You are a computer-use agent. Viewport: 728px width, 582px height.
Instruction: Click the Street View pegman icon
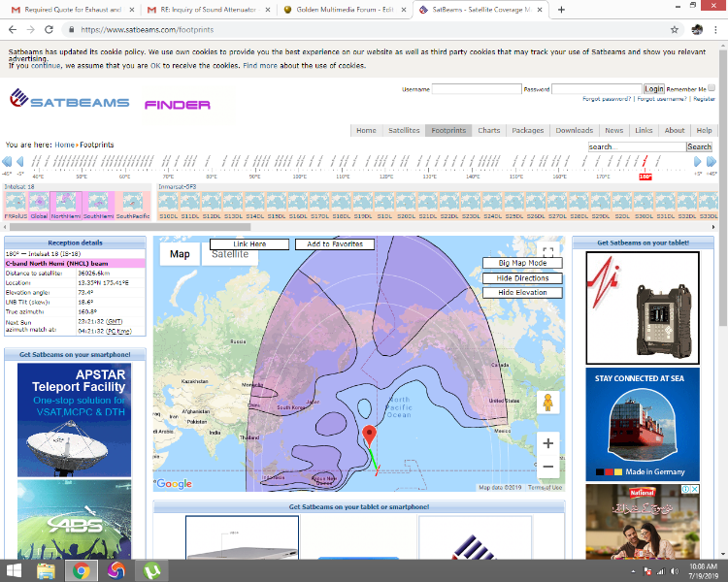click(547, 402)
